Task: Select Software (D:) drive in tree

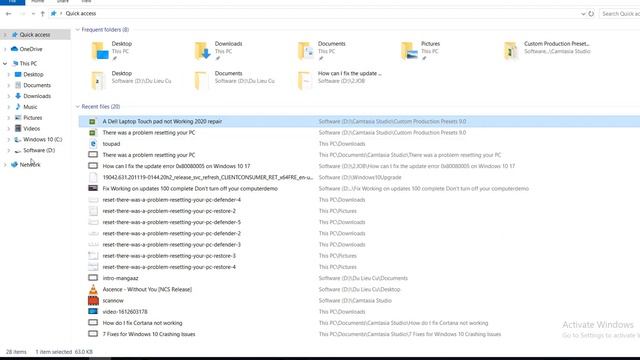Action: tap(39, 150)
